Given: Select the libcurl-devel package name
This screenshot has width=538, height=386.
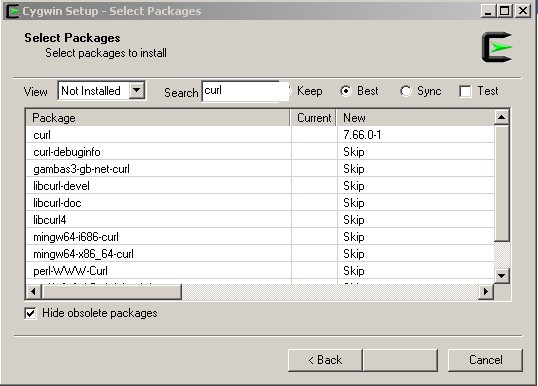Looking at the screenshot, I should click(x=61, y=186).
